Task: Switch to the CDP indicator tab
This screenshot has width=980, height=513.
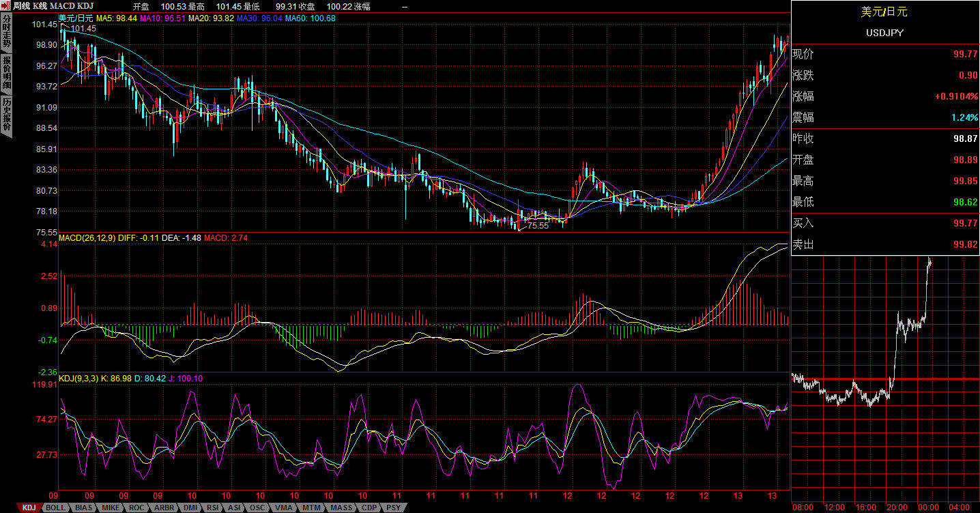Action: [x=370, y=508]
